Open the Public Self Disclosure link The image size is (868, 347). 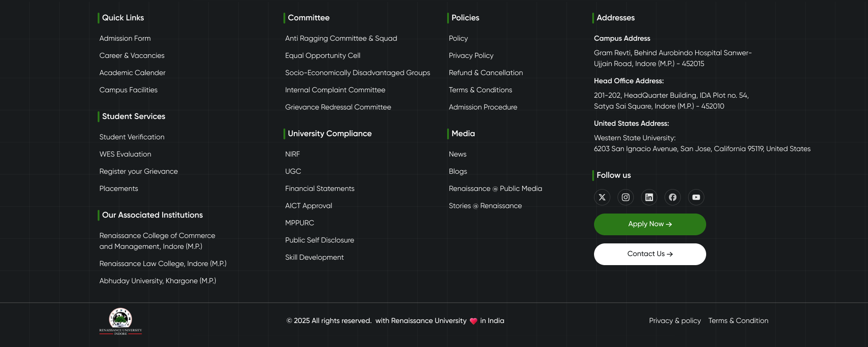(x=319, y=240)
